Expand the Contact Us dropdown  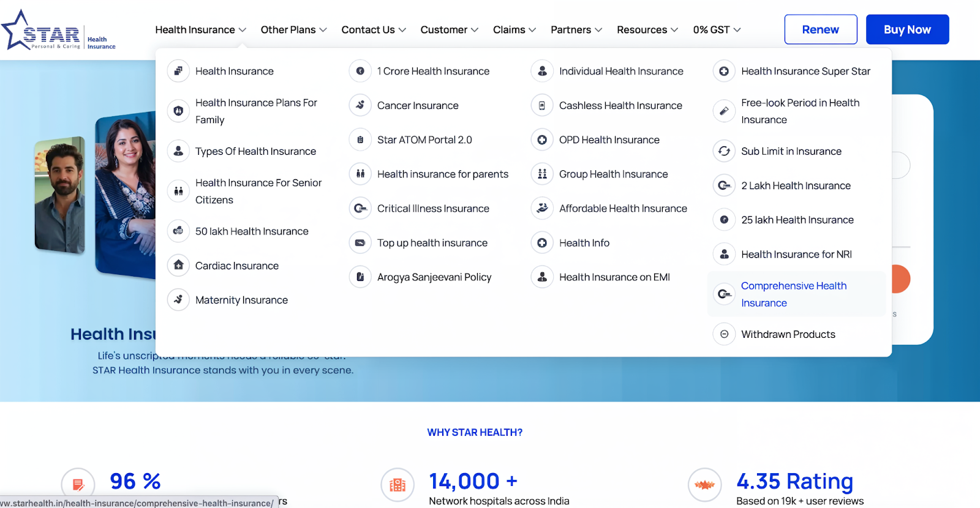coord(374,29)
